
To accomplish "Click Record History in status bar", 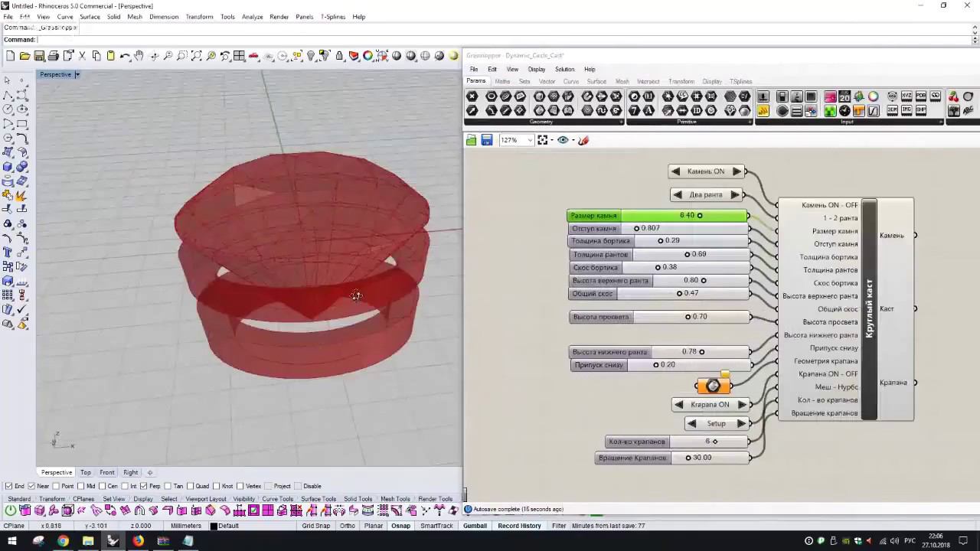I will [x=519, y=526].
